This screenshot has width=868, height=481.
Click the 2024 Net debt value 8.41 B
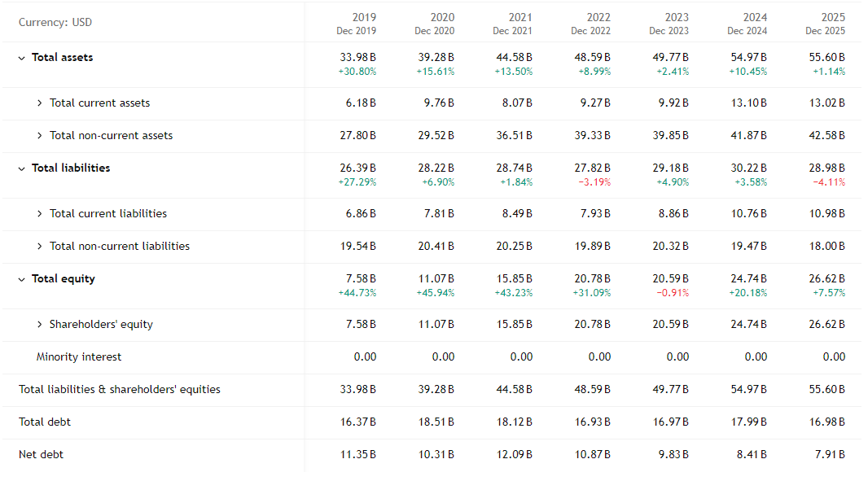[x=752, y=454]
